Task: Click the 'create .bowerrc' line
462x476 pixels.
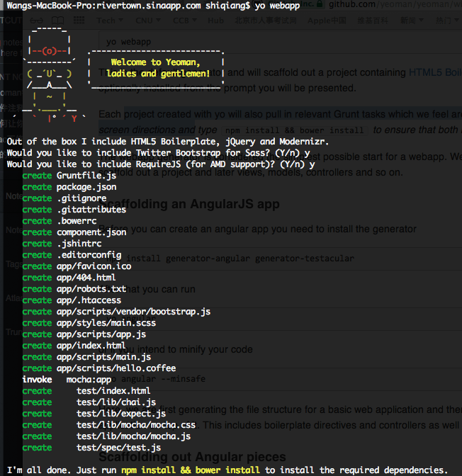Action: (60, 221)
